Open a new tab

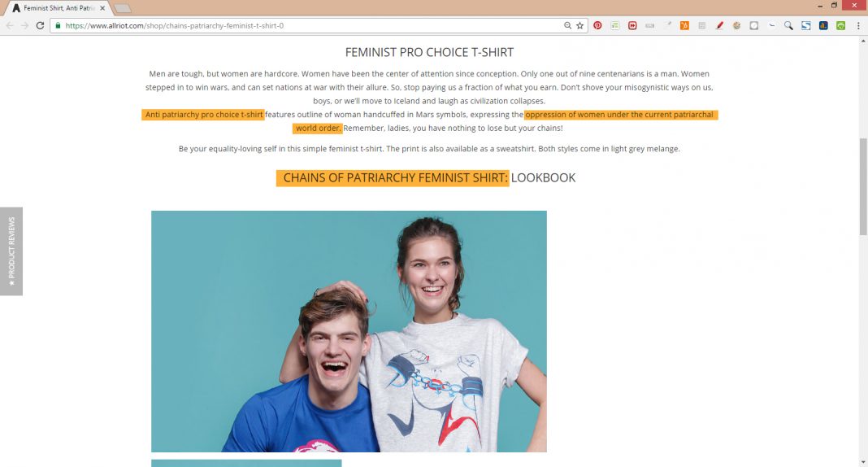(x=123, y=8)
